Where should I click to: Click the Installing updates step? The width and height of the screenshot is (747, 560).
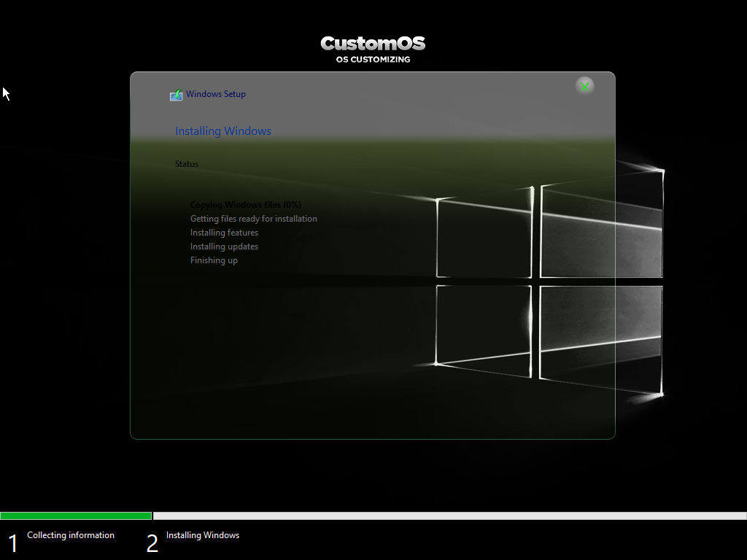coord(225,246)
